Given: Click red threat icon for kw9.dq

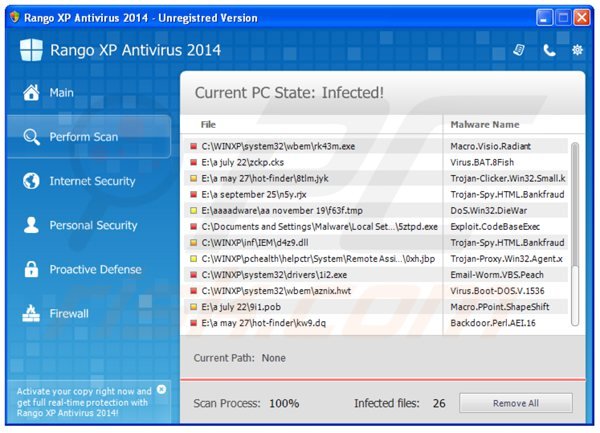Looking at the screenshot, I should pyautogui.click(x=194, y=323).
